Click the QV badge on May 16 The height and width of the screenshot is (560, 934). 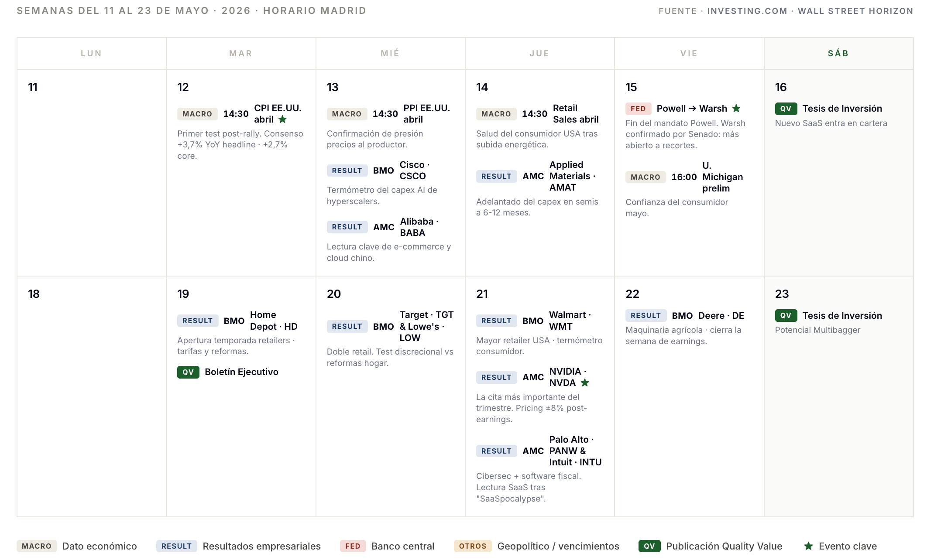pos(786,109)
